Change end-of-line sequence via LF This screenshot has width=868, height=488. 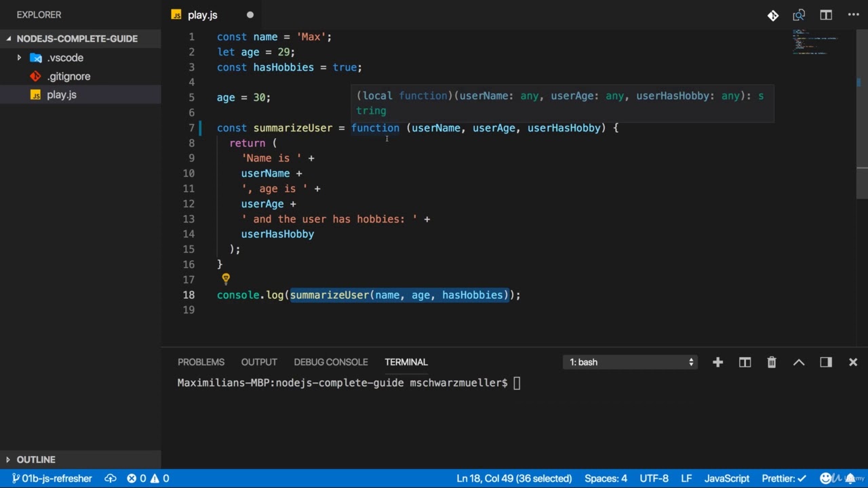tap(686, 479)
